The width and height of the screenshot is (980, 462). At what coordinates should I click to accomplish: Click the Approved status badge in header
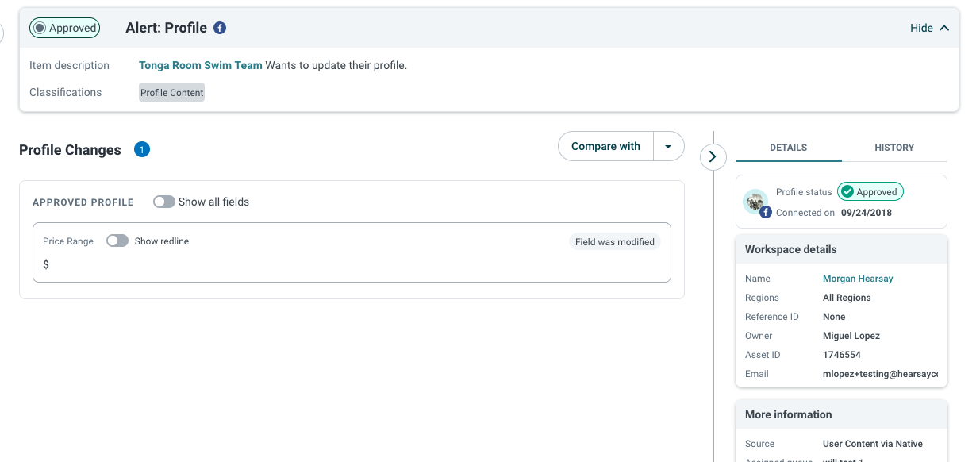point(64,28)
